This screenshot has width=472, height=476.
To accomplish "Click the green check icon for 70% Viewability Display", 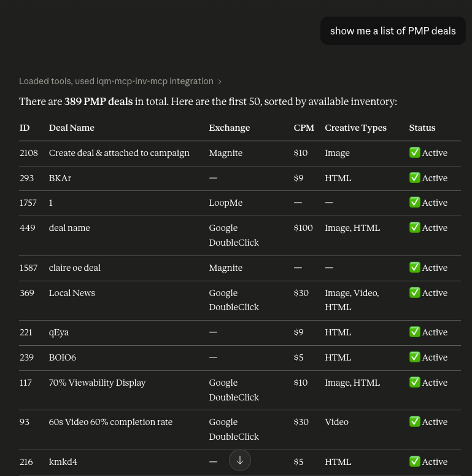I will (x=415, y=382).
